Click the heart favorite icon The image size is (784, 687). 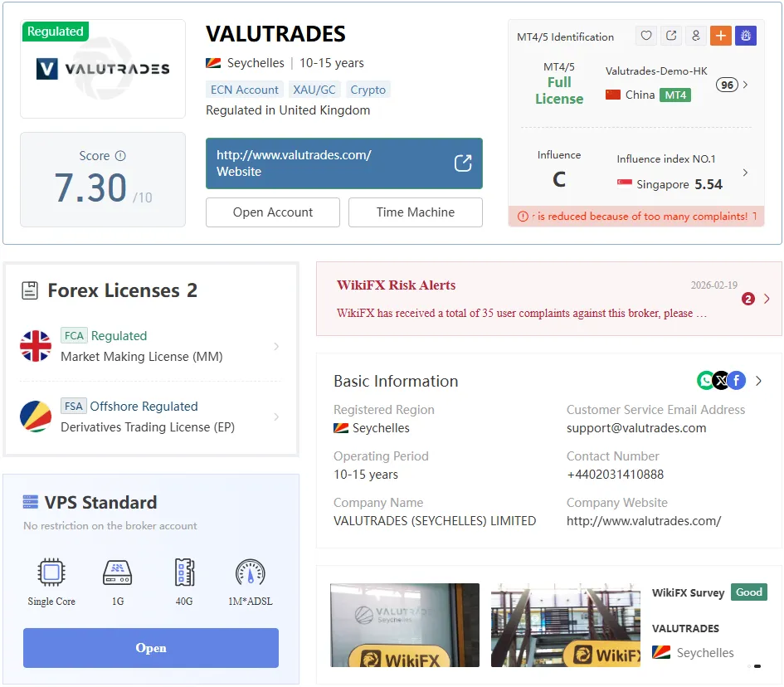[x=646, y=36]
